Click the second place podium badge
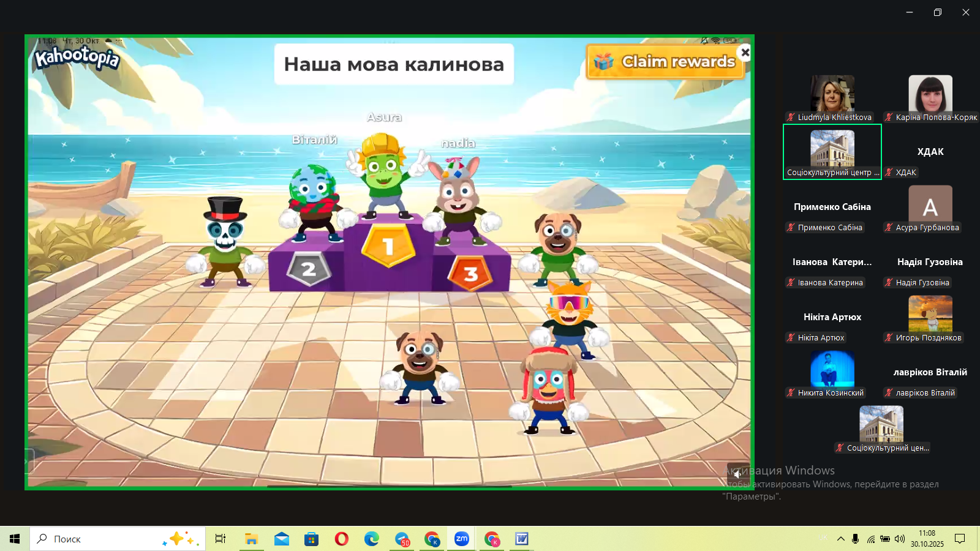The image size is (980, 551). click(309, 268)
